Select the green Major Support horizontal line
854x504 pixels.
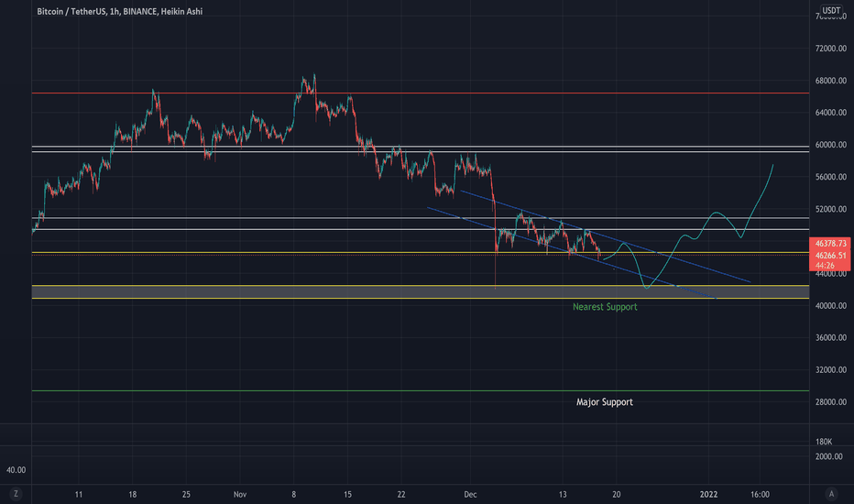pos(421,390)
